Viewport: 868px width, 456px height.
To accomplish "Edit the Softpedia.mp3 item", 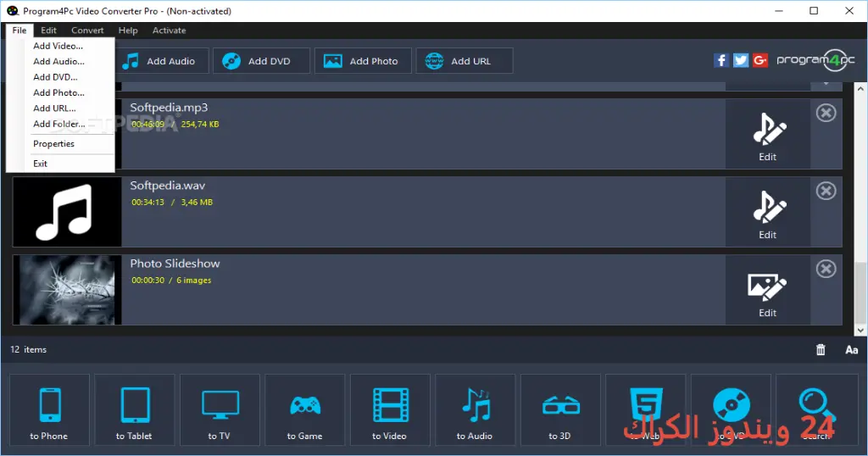I will click(768, 135).
